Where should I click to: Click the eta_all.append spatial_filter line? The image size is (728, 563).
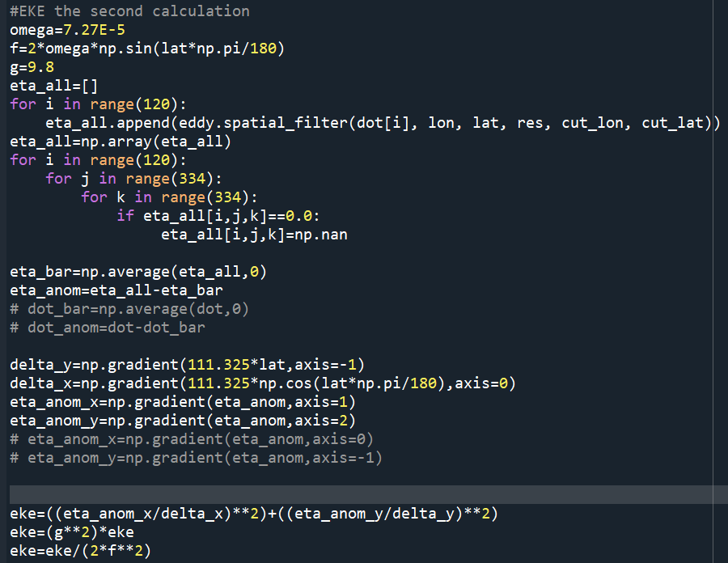tap(383, 122)
